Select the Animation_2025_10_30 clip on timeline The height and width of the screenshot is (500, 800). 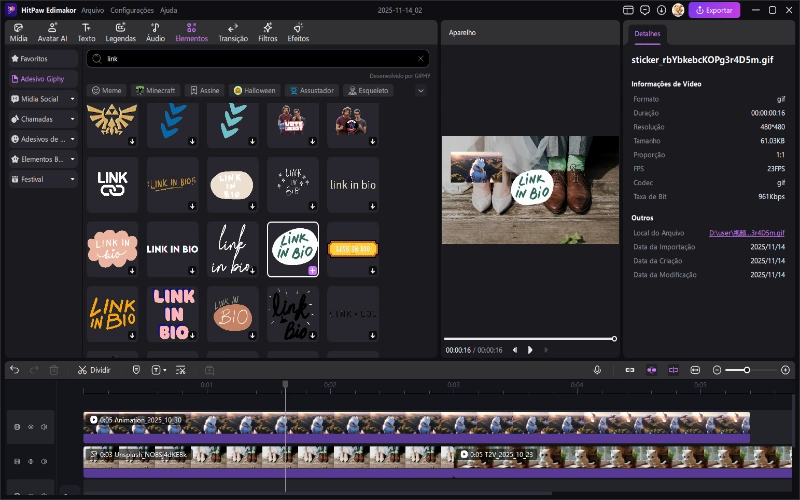click(416, 428)
